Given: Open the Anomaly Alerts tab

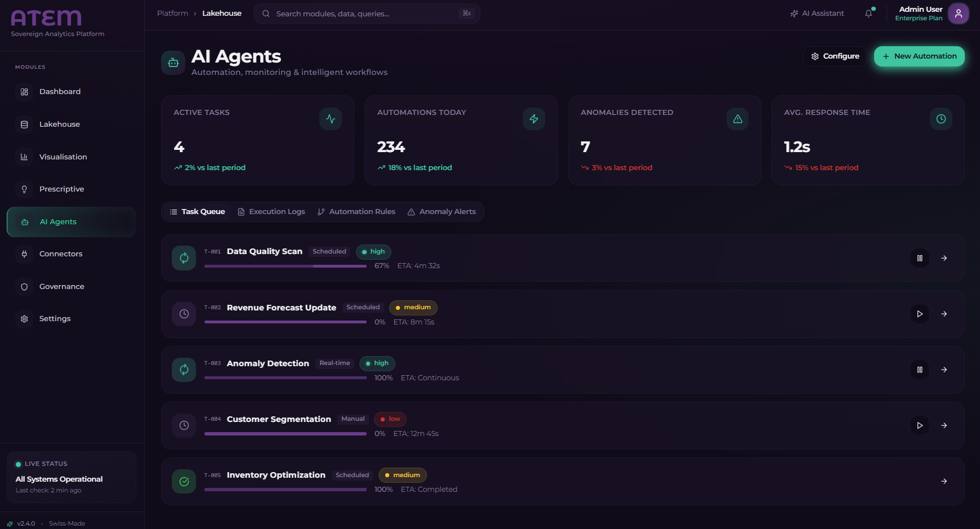Looking at the screenshot, I should (x=442, y=212).
